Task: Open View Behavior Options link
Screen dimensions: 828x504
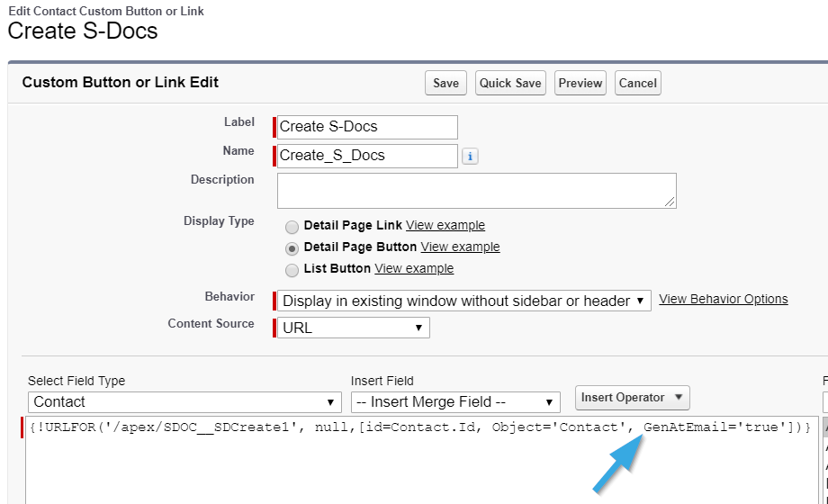Action: [723, 299]
